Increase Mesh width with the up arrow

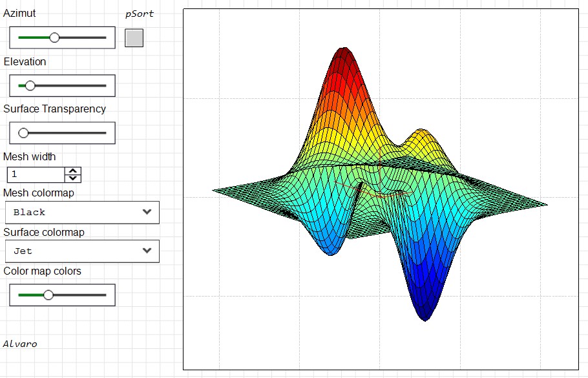pyautogui.click(x=74, y=171)
